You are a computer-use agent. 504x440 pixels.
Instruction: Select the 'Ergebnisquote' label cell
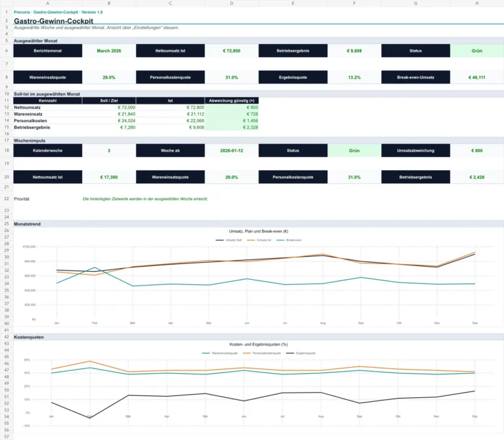click(x=293, y=77)
